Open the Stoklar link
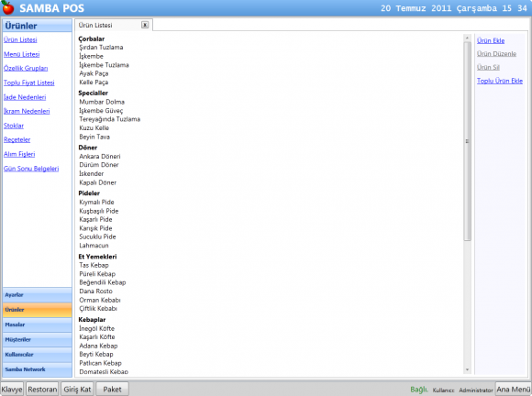This screenshot has width=532, height=396. (14, 126)
